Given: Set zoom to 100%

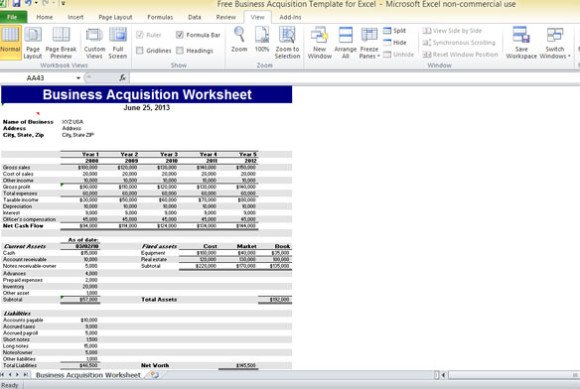Looking at the screenshot, I should [x=262, y=40].
